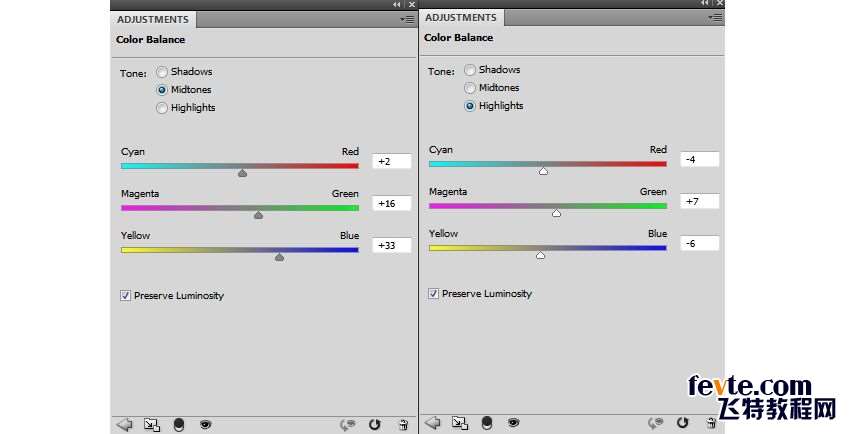Click Color Balance title in left panel
Screen dimensions: 850x434
tap(151, 40)
